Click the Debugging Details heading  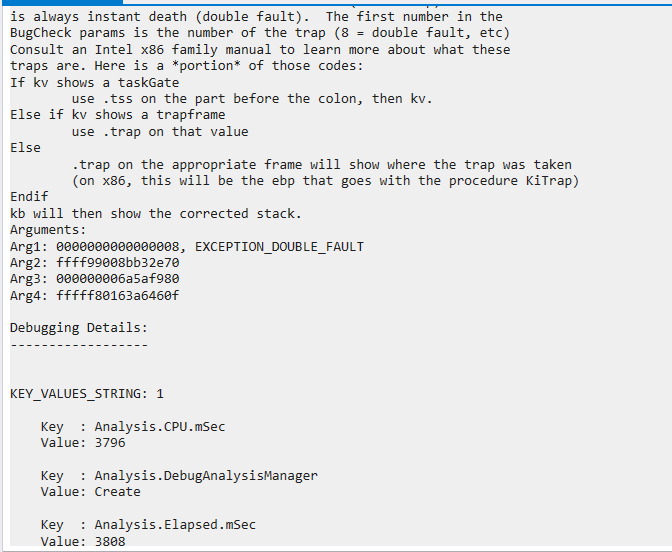point(79,328)
